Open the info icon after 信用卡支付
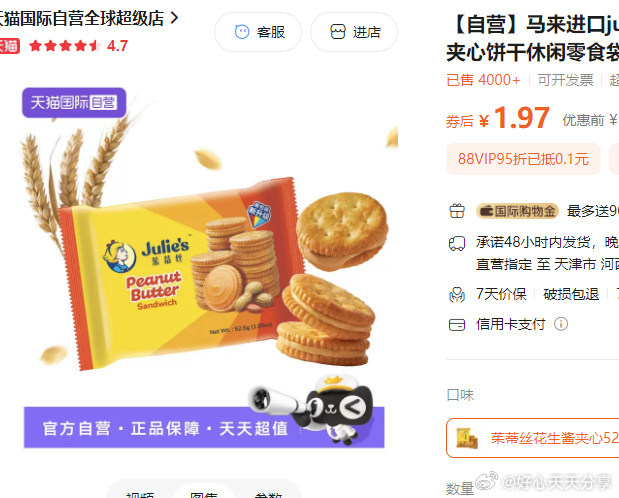Image resolution: width=619 pixels, height=498 pixels. point(561,324)
